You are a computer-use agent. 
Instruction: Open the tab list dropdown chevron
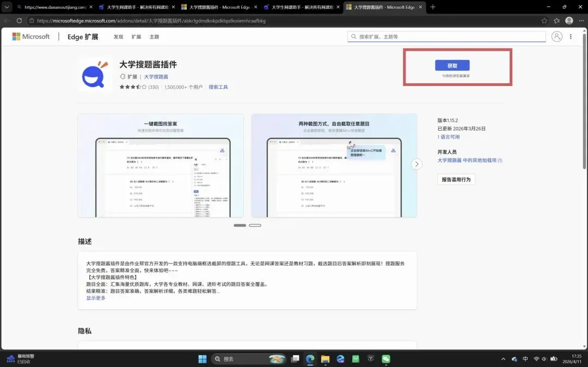(7, 7)
